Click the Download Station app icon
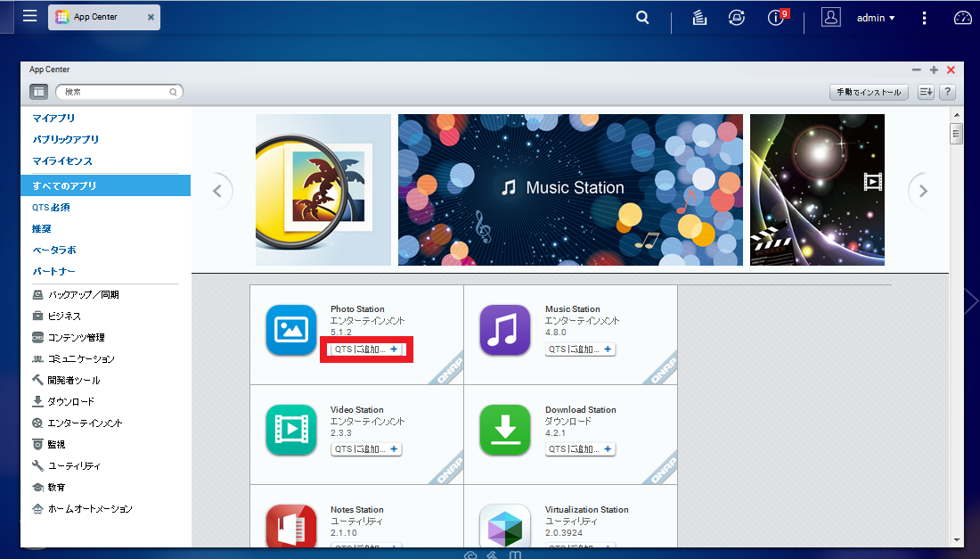 coord(505,431)
